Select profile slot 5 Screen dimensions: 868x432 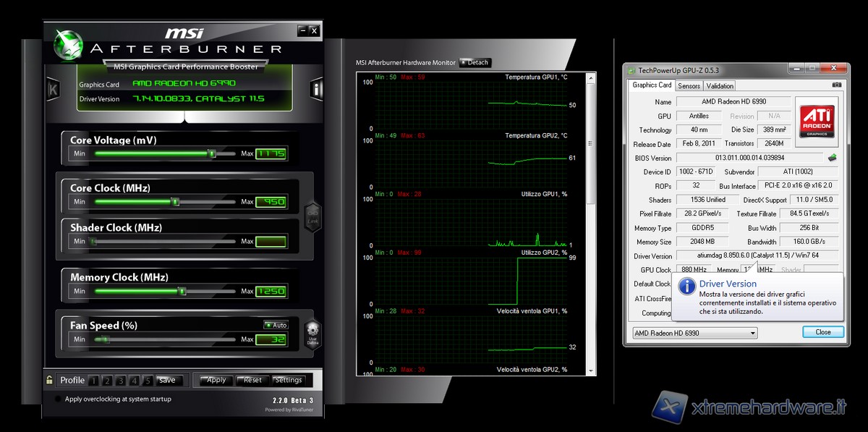pyautogui.click(x=148, y=380)
